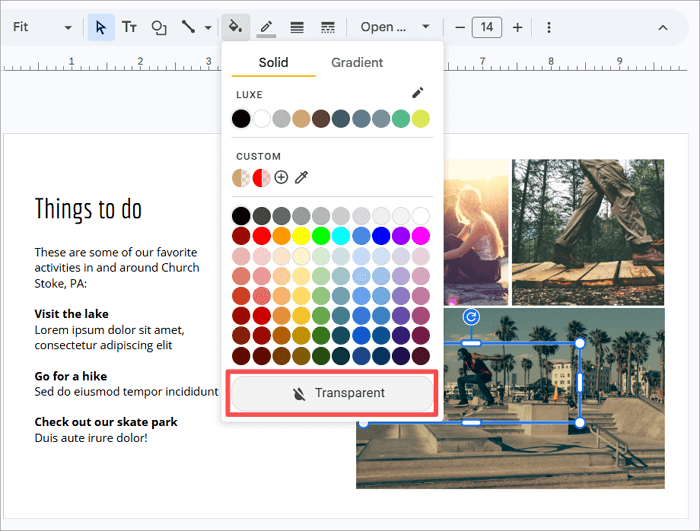Expand the Fit zoom dropdown
700x531 pixels.
coord(68,27)
